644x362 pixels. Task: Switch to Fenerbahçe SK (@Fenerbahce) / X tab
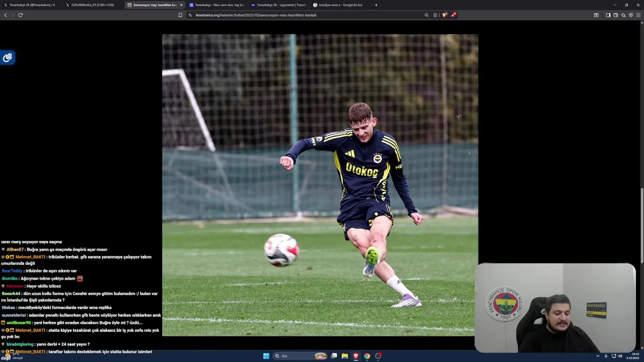tap(31, 5)
